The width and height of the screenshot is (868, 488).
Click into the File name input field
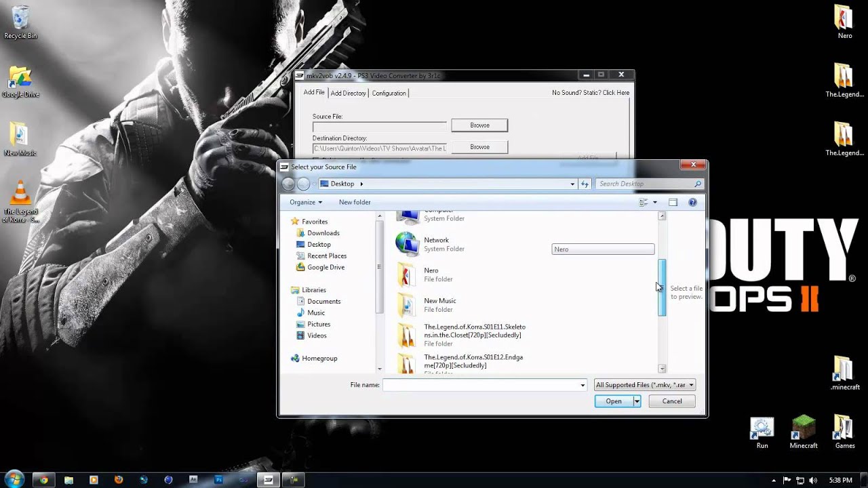(x=480, y=385)
